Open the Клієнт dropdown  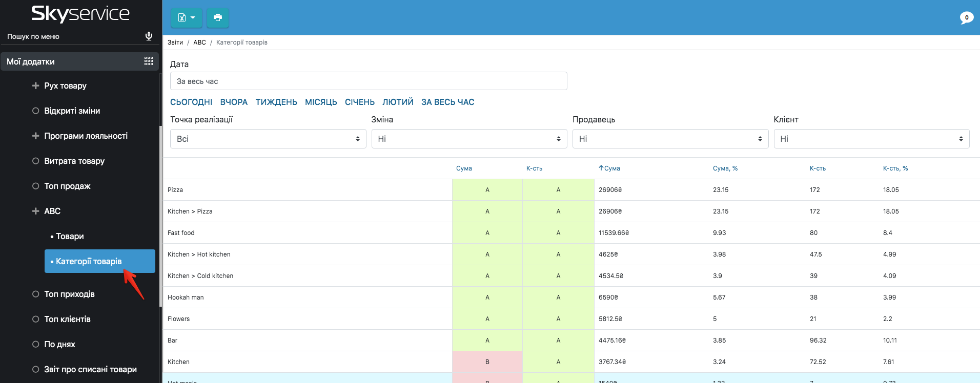click(871, 139)
